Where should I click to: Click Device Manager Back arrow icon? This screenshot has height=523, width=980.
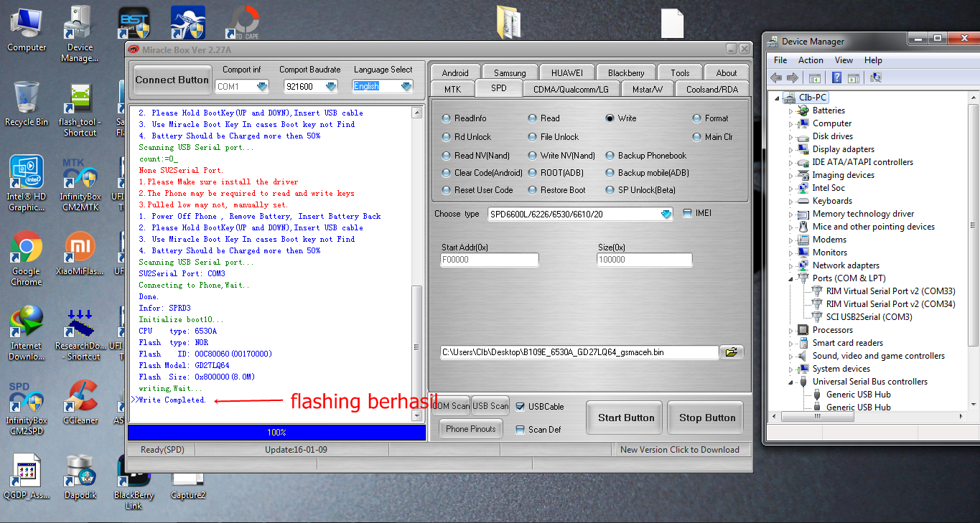pos(777,77)
